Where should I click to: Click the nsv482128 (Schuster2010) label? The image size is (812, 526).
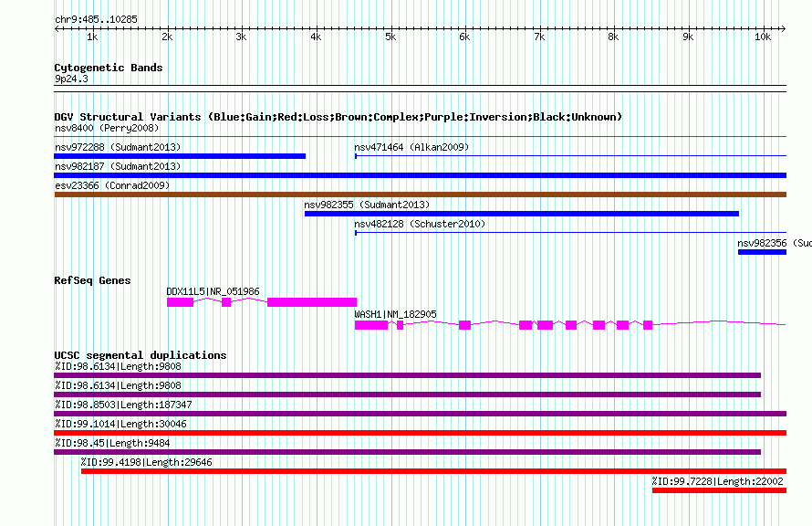[x=420, y=224]
